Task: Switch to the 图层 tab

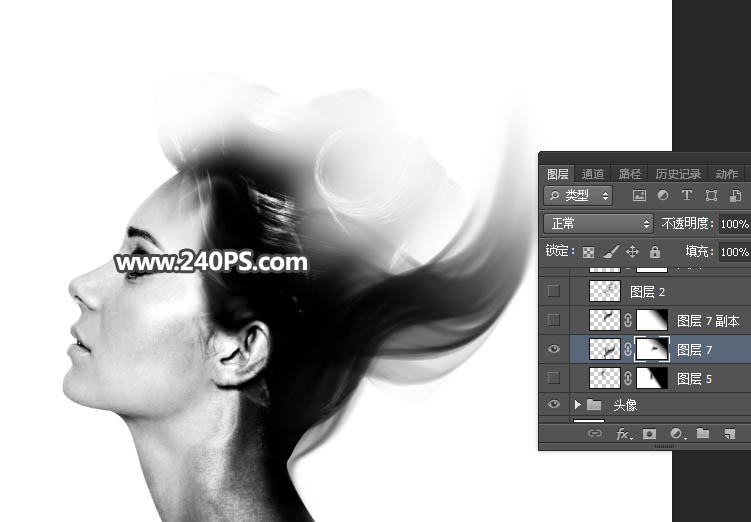Action: [558, 174]
